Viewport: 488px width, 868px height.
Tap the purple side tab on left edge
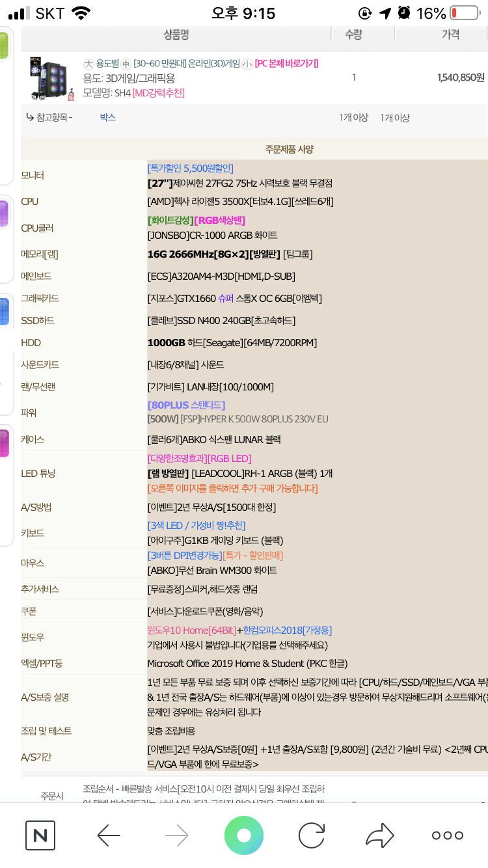pyautogui.click(x=3, y=215)
